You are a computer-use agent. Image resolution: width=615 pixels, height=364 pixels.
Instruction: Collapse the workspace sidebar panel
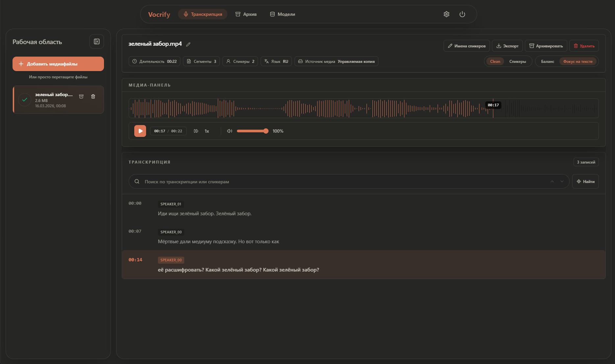97,41
